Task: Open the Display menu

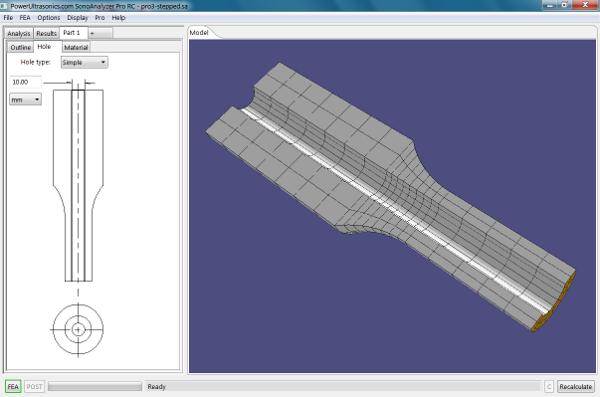Action: pos(77,18)
